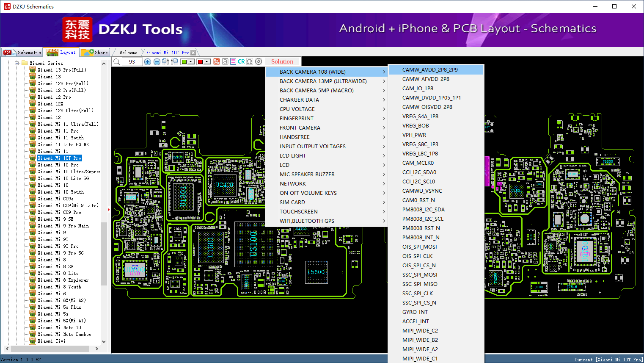
Task: Click the pink lines toolbar icon
Action: pos(233,62)
